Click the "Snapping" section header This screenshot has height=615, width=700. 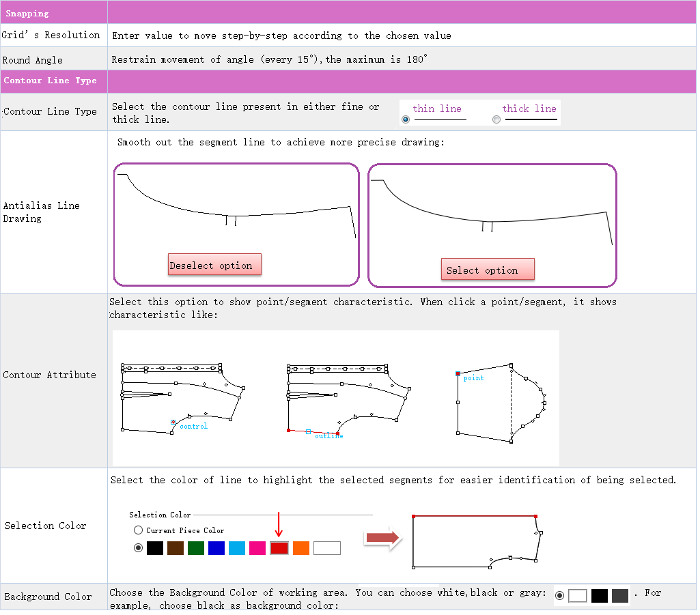click(27, 13)
